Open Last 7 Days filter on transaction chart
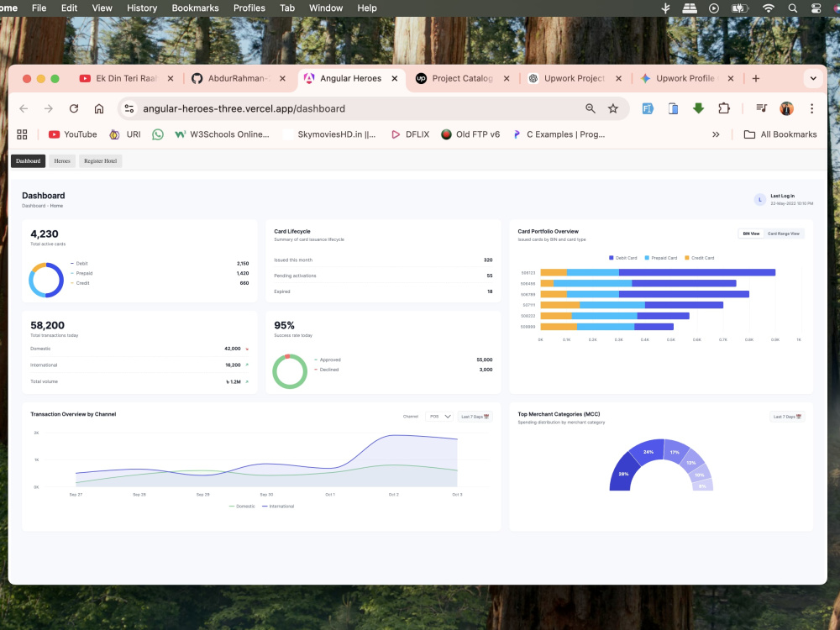 (x=475, y=417)
